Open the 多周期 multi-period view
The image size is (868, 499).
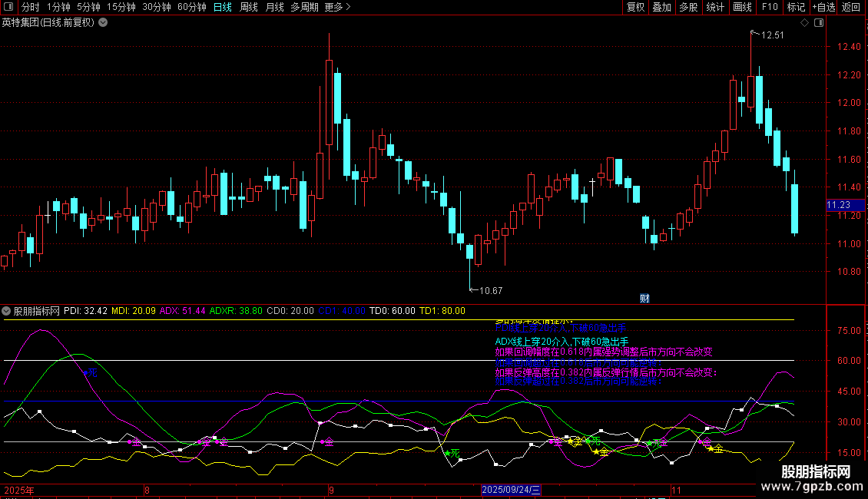tap(305, 8)
